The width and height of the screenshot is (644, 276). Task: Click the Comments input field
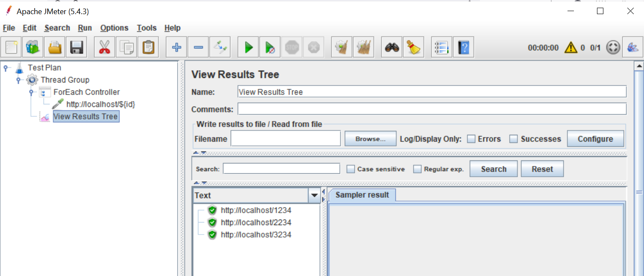point(432,109)
